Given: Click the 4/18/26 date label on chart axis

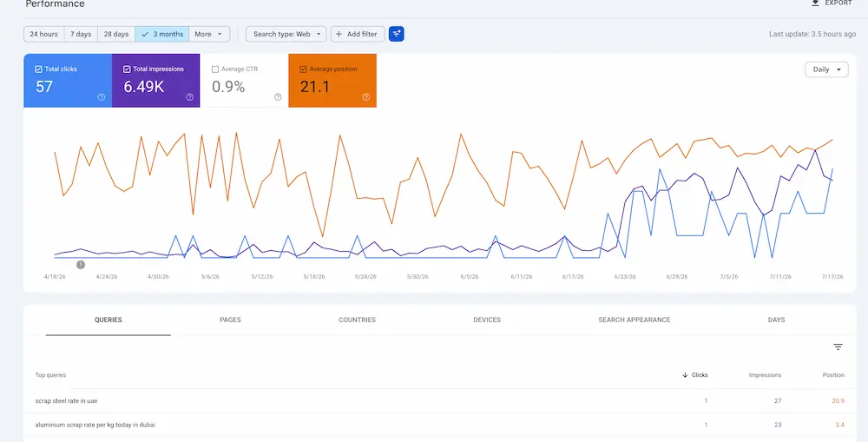Looking at the screenshot, I should point(55,276).
